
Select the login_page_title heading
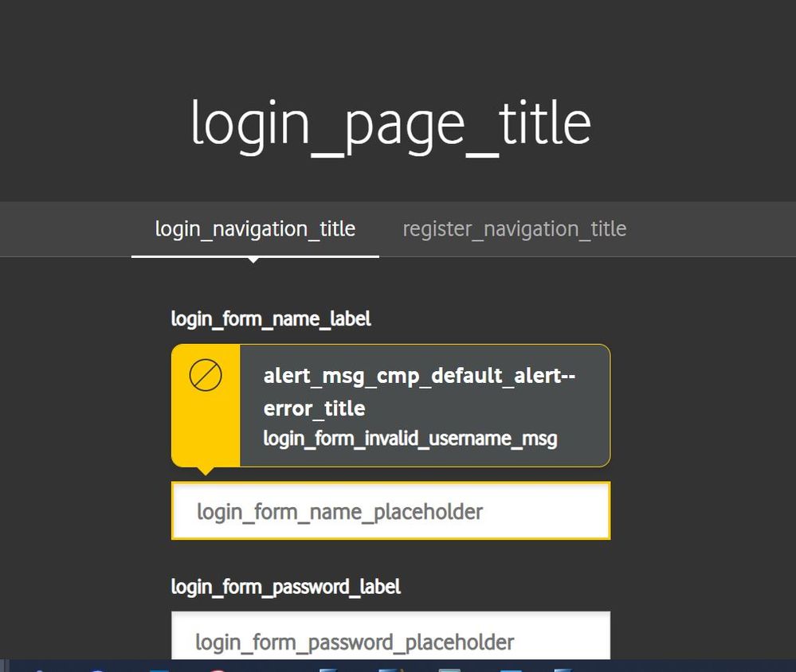(x=390, y=123)
